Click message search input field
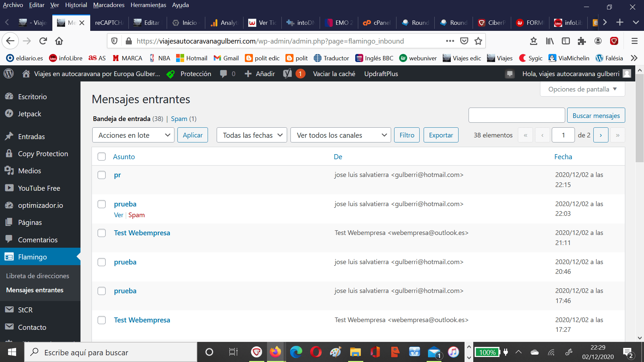Screen dimensions: 644x362 click(517, 115)
